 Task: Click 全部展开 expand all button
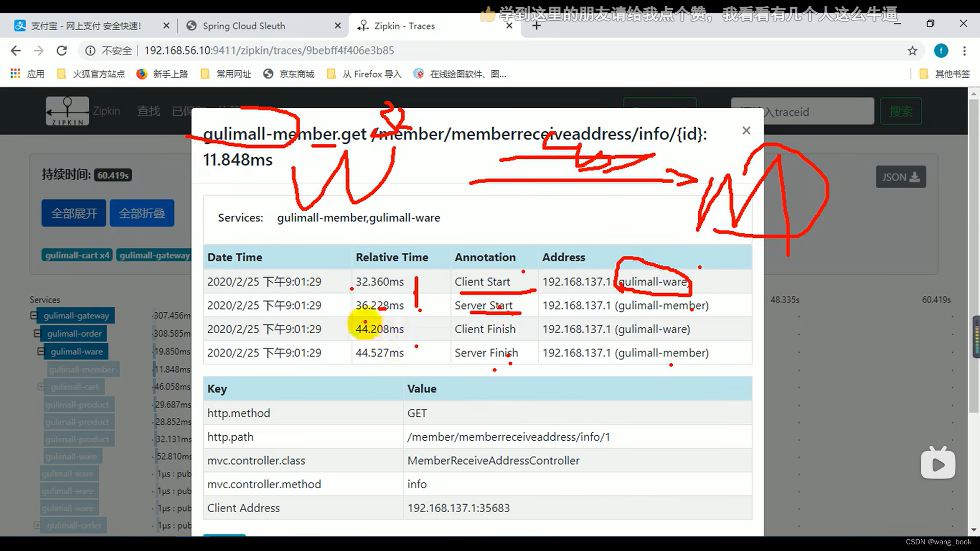click(x=73, y=213)
